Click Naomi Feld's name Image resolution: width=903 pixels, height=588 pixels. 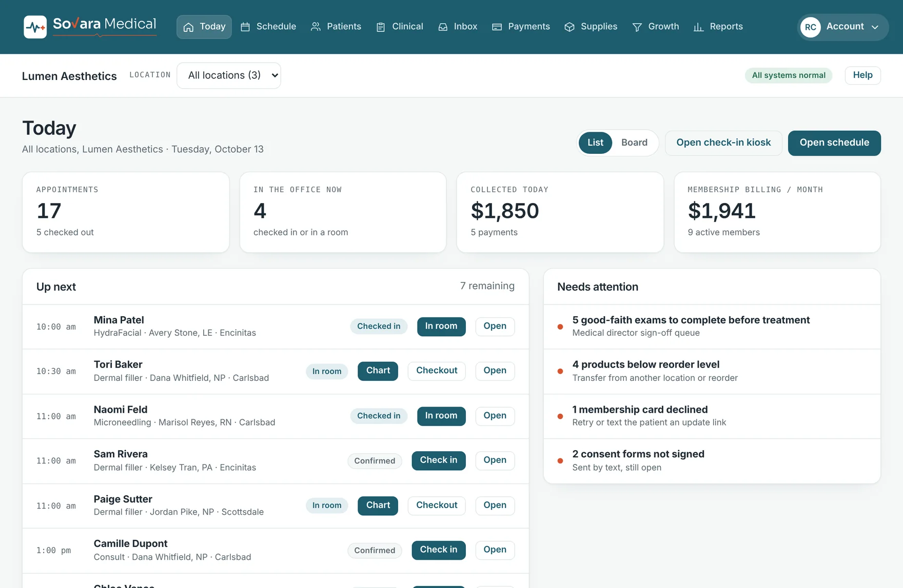click(121, 410)
